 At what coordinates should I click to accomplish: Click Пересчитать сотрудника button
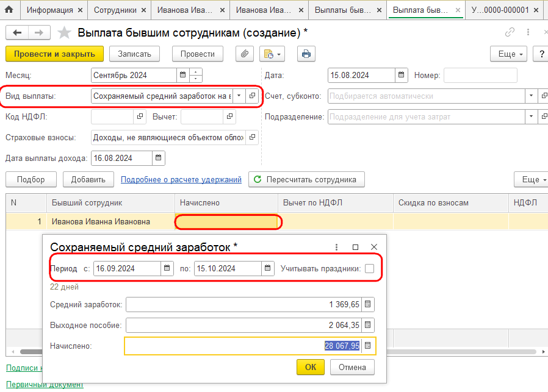tap(306, 179)
